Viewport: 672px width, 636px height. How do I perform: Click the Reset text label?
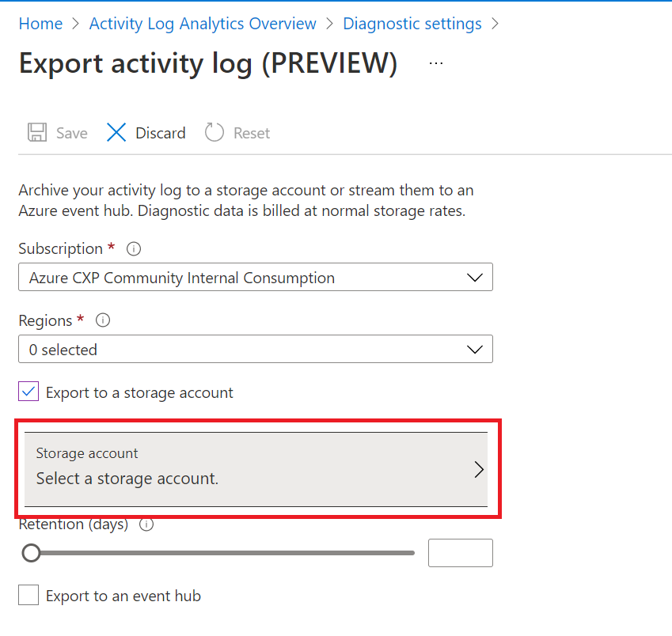tap(252, 133)
